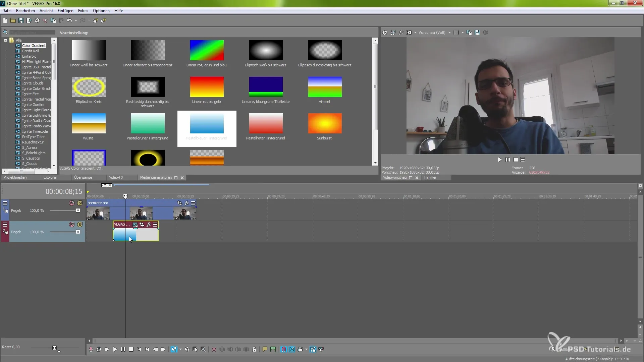Choose the Sunburst gradient preset thumbnail
644x362 pixels.
pyautogui.click(x=325, y=123)
